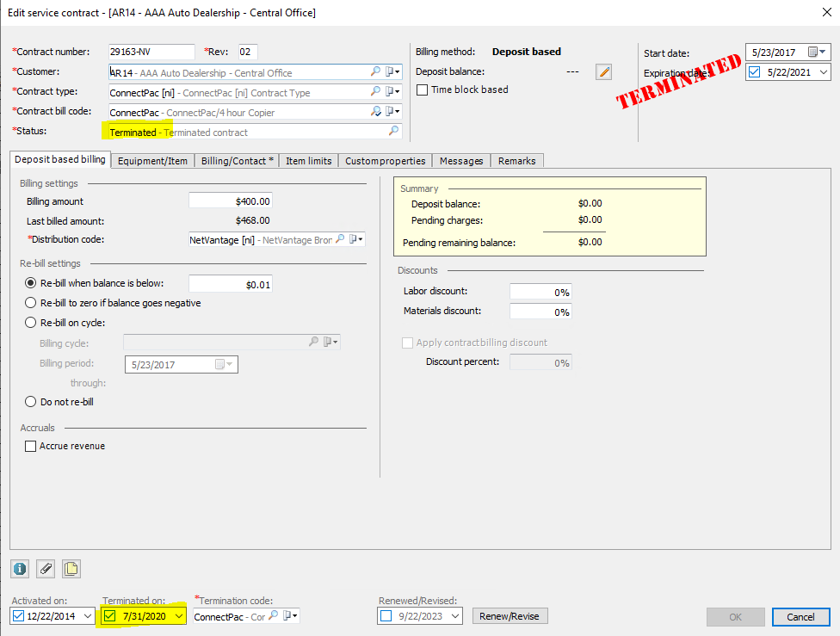Click the grayed OK button

coord(736,617)
